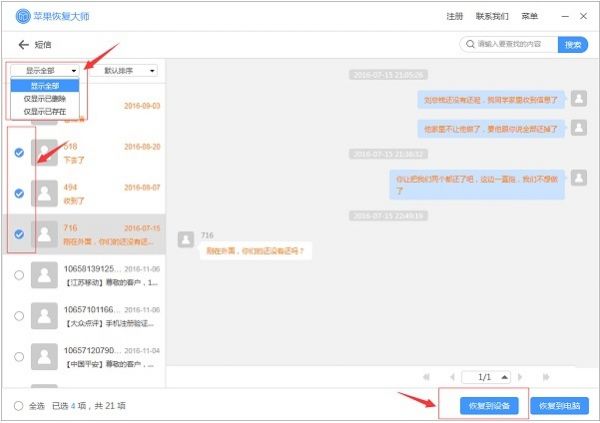The image size is (600, 423).
Task: Click the 恢复到电脑 button
Action: [559, 406]
